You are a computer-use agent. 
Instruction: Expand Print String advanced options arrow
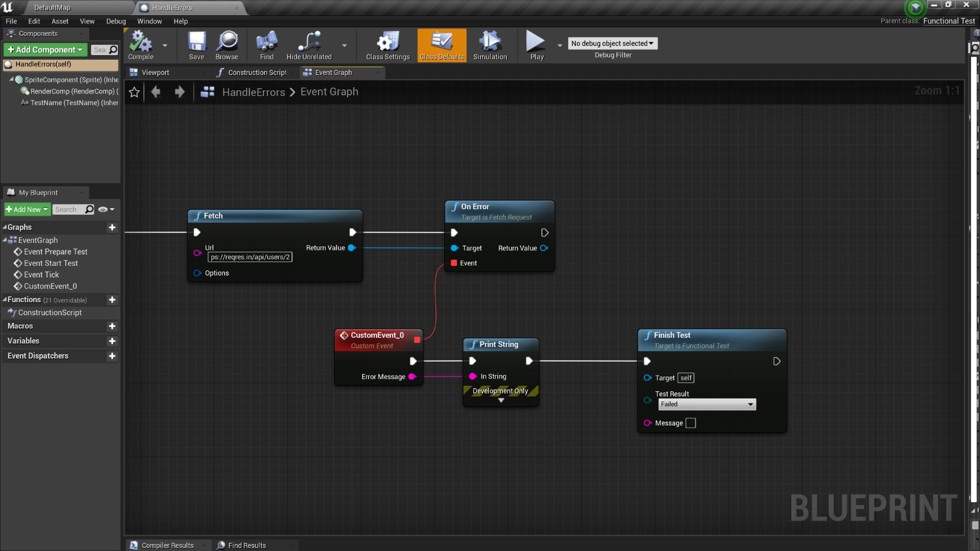click(501, 400)
